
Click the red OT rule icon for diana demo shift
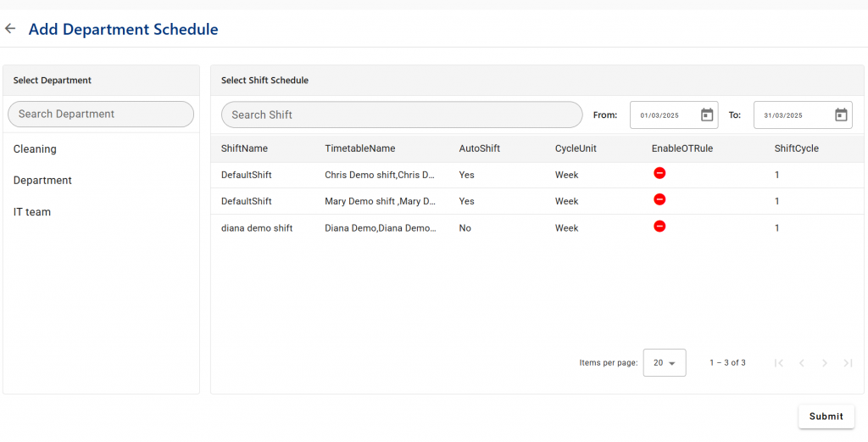point(659,226)
